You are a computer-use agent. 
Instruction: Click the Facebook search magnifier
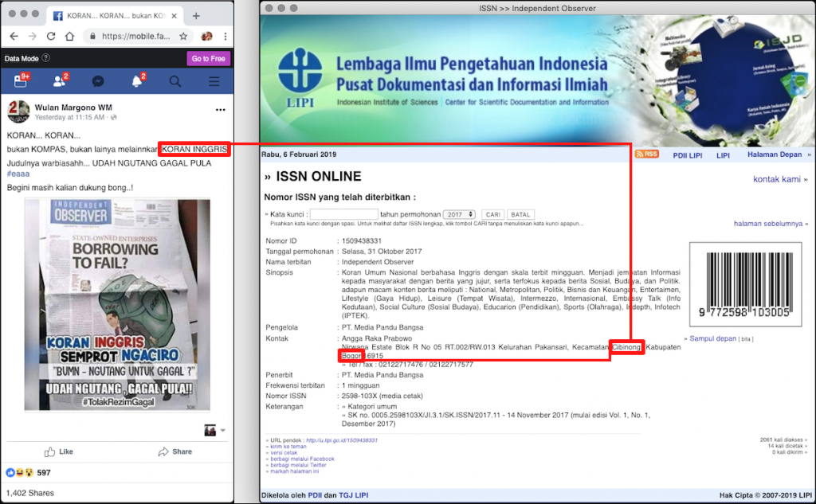(x=175, y=81)
